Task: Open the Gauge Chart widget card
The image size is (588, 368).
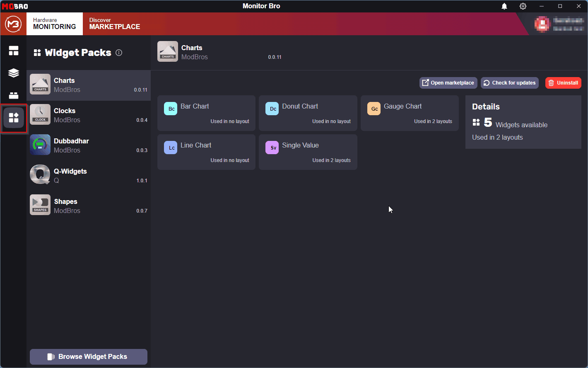Action: 410,113
